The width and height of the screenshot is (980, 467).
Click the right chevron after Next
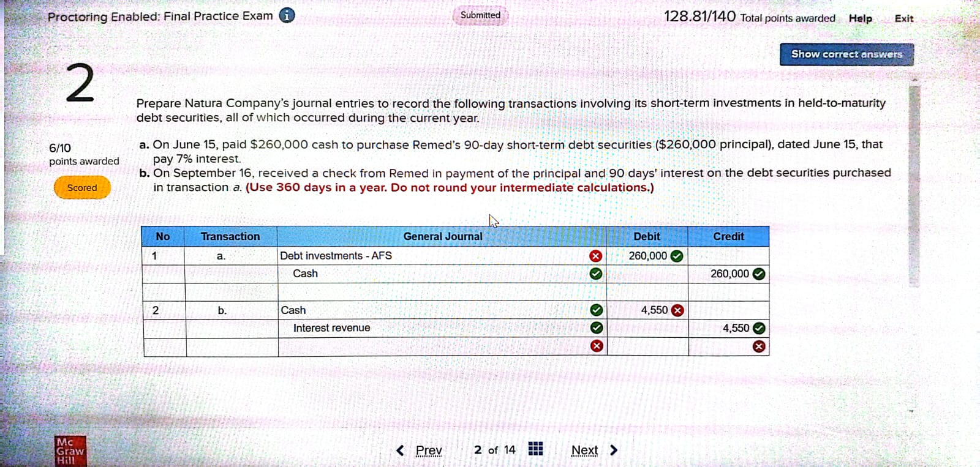click(614, 450)
